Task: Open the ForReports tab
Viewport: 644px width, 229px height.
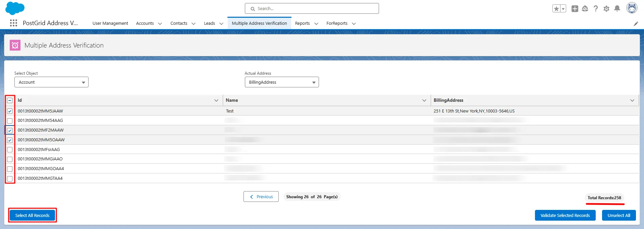Action: coord(337,23)
